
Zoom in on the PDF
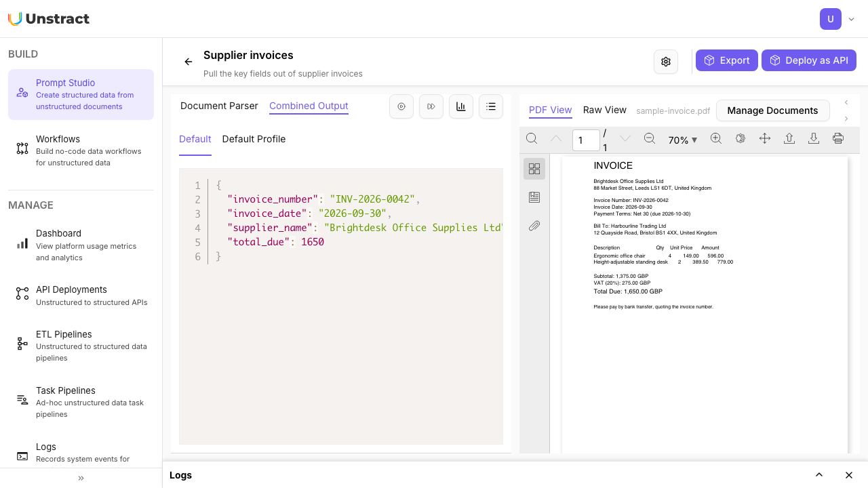715,139
